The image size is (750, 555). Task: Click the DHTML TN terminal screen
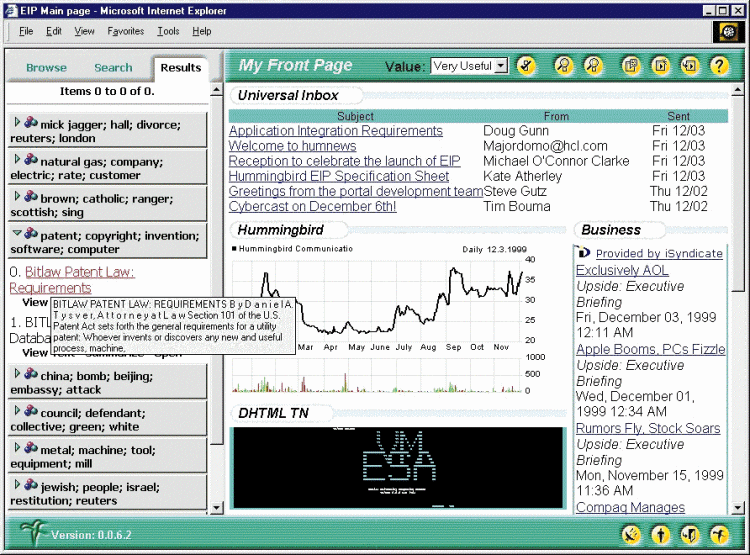coord(398,467)
